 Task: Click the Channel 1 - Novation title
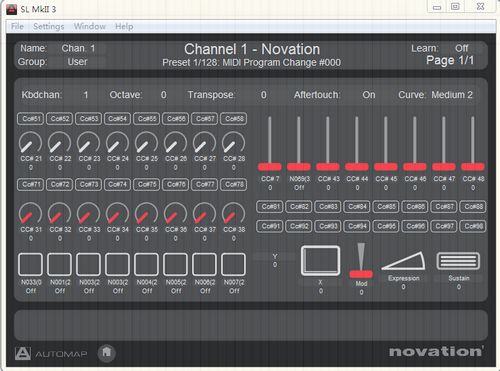(252, 49)
